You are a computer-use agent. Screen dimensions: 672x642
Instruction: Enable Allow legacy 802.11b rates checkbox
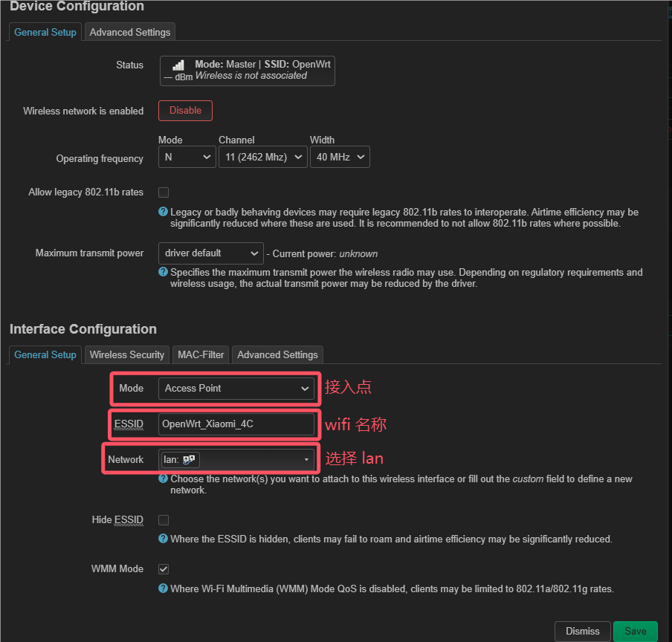tap(164, 192)
